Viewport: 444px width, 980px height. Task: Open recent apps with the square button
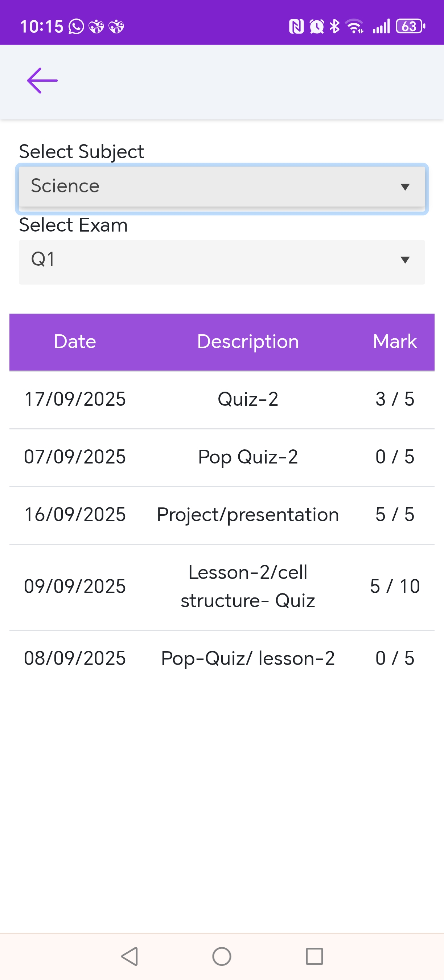(314, 956)
